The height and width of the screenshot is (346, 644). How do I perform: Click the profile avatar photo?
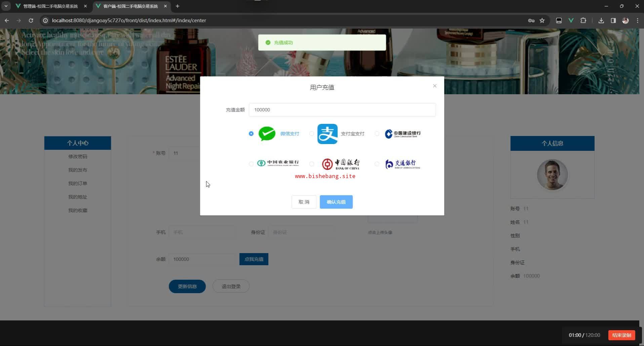pyautogui.click(x=552, y=175)
